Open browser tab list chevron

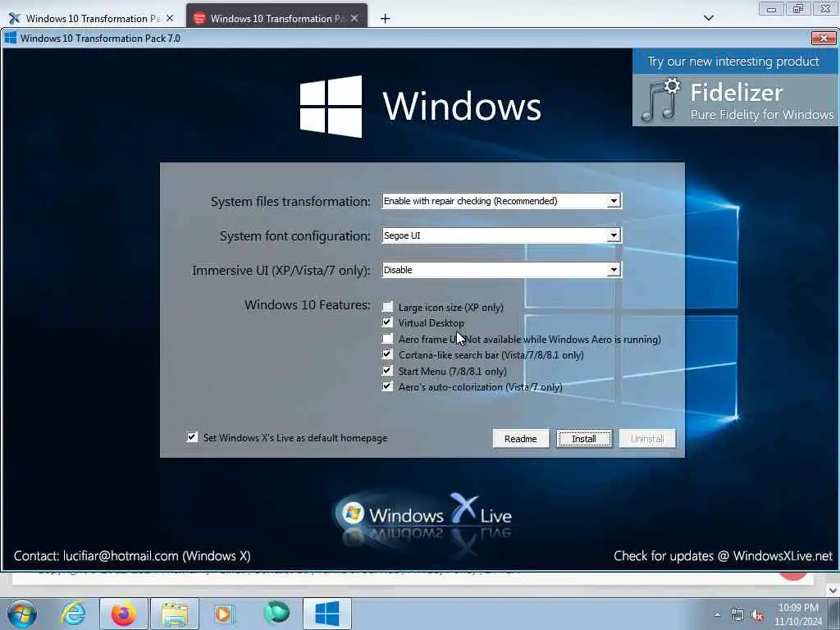point(708,18)
